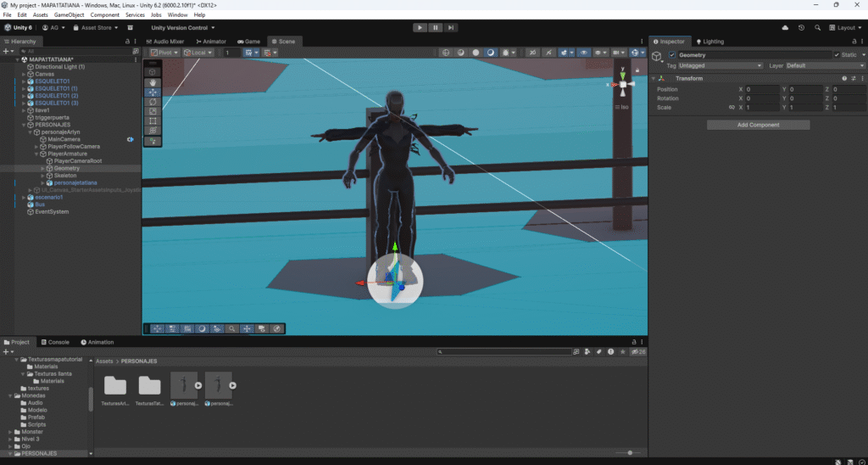Click the constrained proportions link icon for Scale
The image size is (868, 465).
(x=732, y=108)
